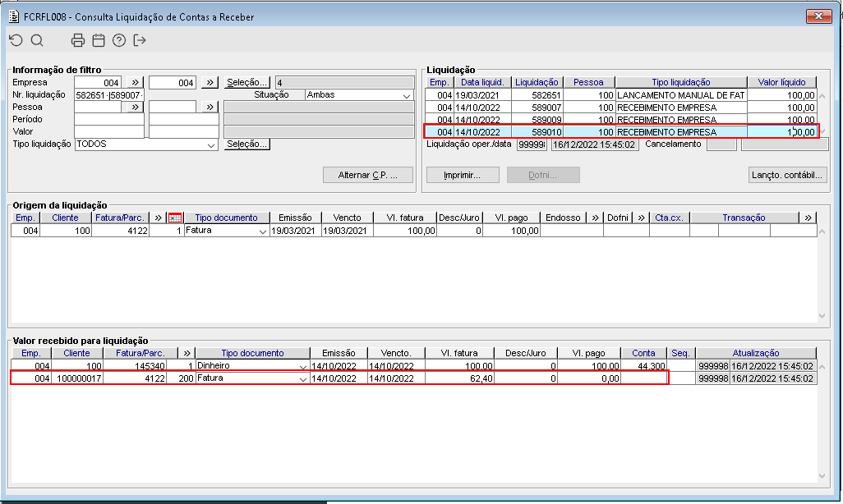
Task: Open Fatura dropdown in Valor recebido row
Action: point(303,378)
